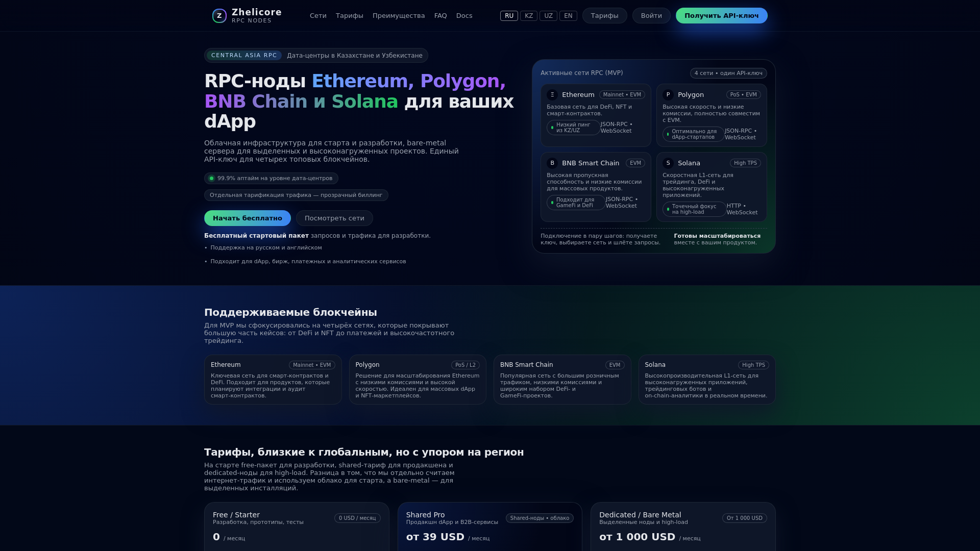Click the Free / Starter plan title
This screenshot has width=980, height=551.
236,515
